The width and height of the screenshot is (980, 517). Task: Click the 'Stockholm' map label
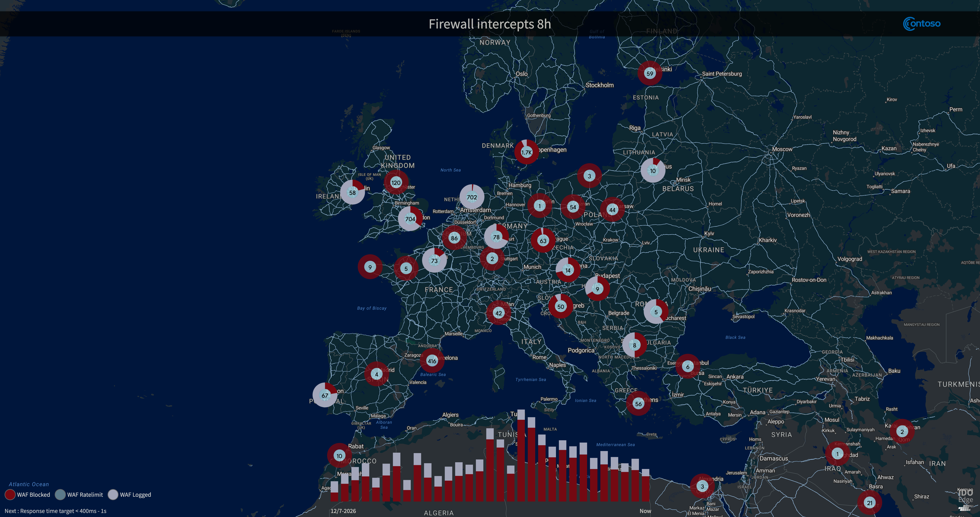click(x=599, y=85)
